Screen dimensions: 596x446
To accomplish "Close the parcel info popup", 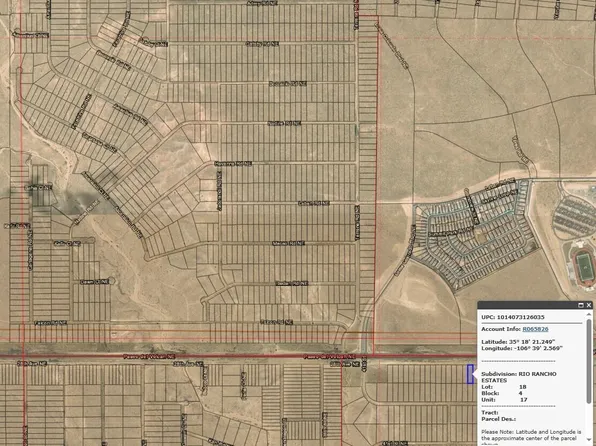I will (589, 305).
